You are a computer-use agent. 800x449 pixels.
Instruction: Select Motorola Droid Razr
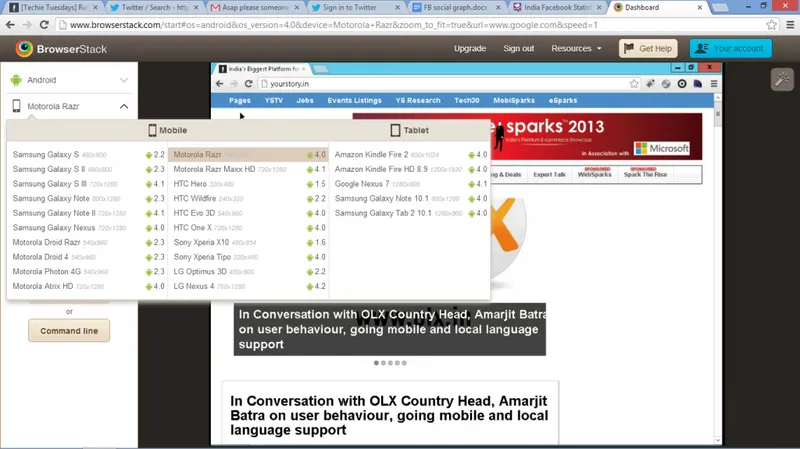point(88,242)
